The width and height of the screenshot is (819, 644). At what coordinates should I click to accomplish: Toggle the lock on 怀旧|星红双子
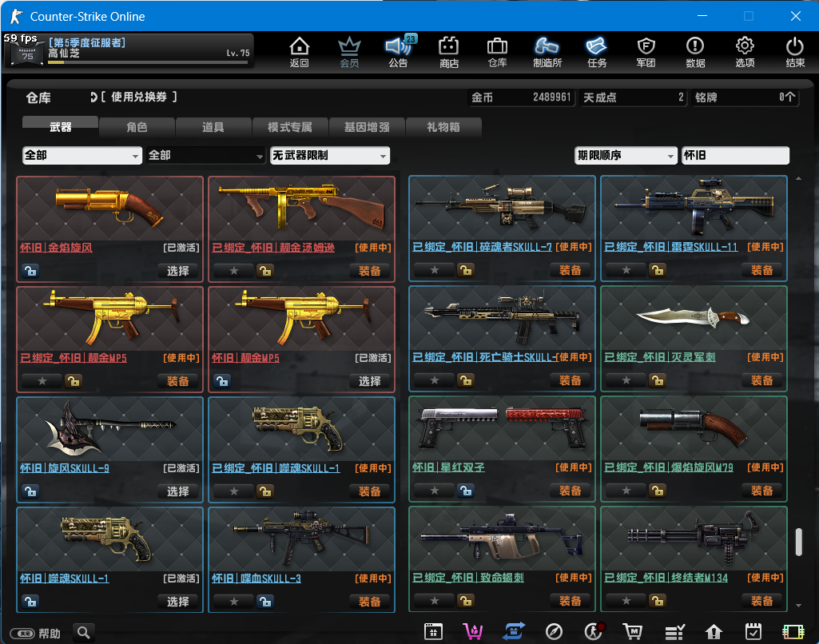pyautogui.click(x=466, y=491)
